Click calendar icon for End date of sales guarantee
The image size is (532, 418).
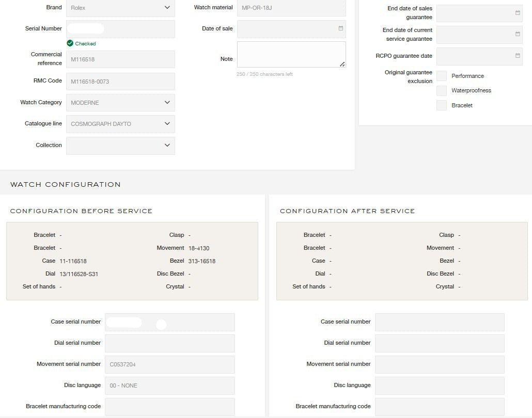click(x=518, y=13)
